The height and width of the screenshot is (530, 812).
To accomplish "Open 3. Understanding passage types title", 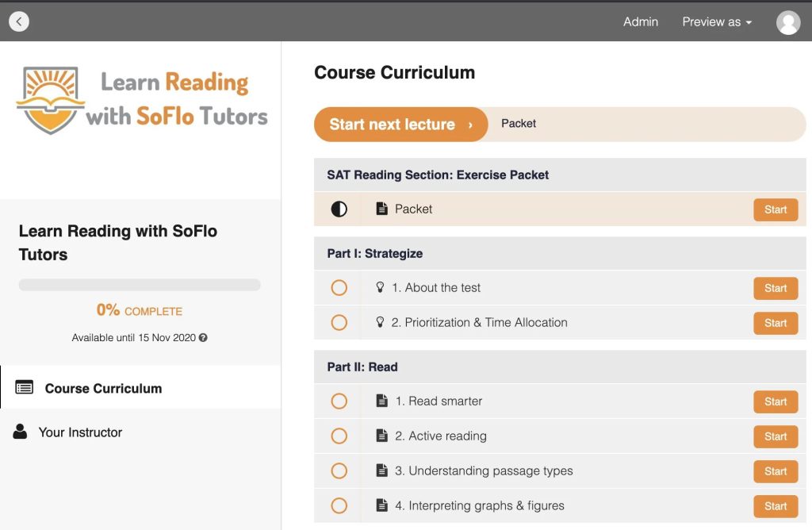I will (484, 470).
